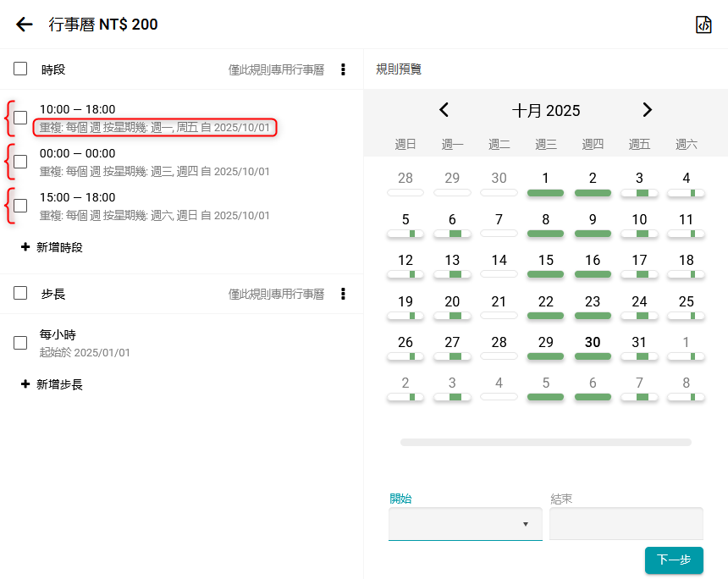Click the plus icon for 新增步長

25,384
